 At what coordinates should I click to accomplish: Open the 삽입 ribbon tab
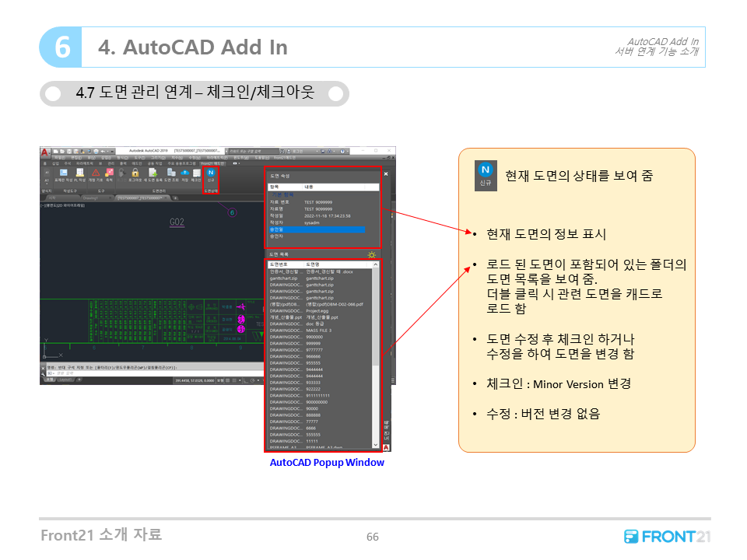click(x=55, y=163)
